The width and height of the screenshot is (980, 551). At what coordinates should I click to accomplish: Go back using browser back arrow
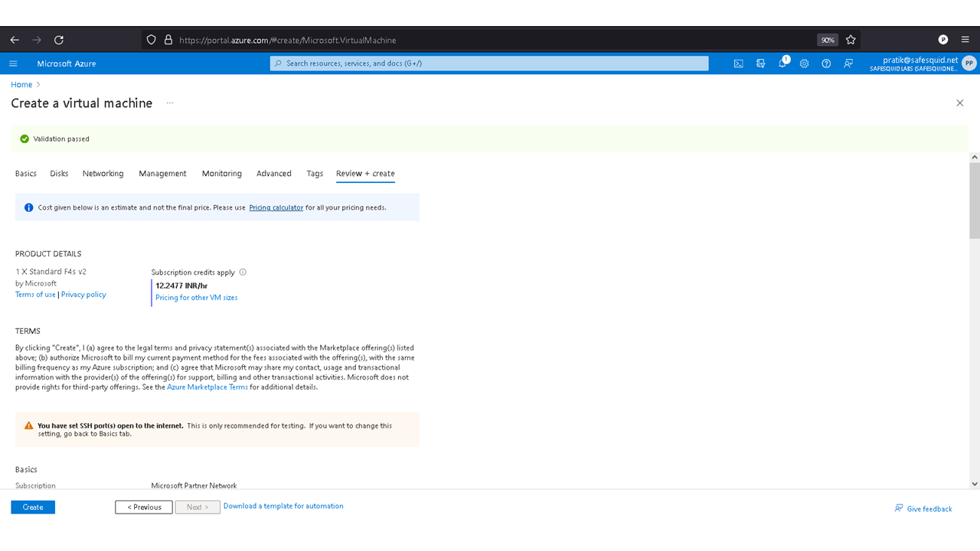[x=15, y=40]
